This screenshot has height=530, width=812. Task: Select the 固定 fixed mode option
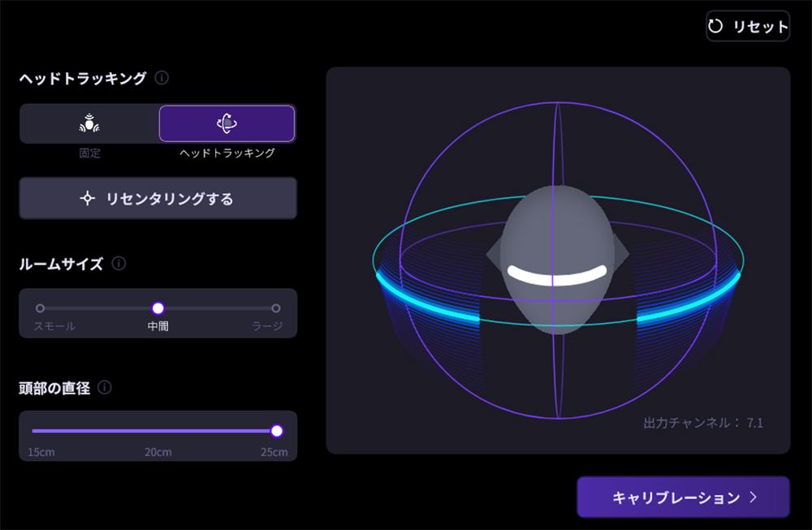[x=89, y=124]
